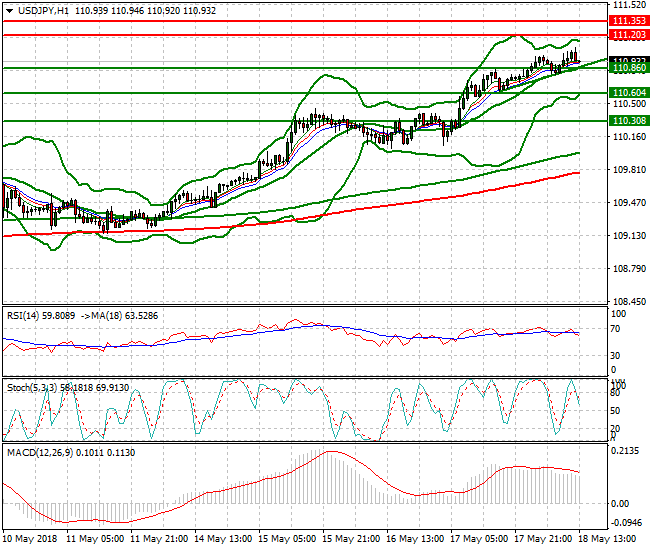Select the MACD(12,26,9) indicator label
This screenshot has width=650, height=550.
[x=40, y=453]
